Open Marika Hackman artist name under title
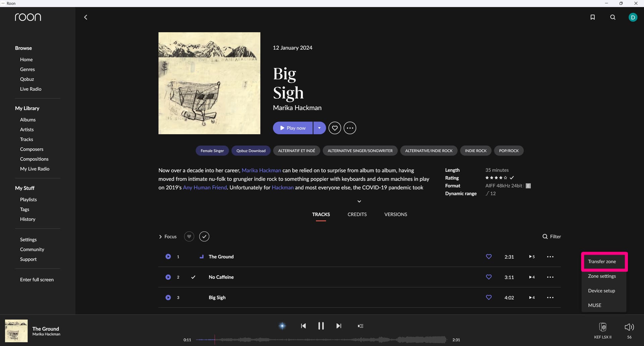 pos(297,108)
